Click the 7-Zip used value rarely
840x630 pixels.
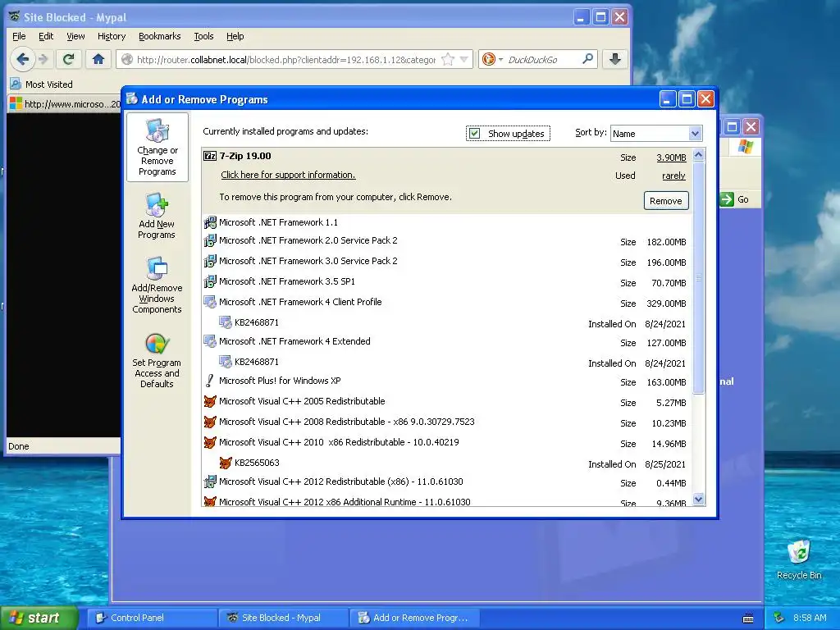coord(673,176)
